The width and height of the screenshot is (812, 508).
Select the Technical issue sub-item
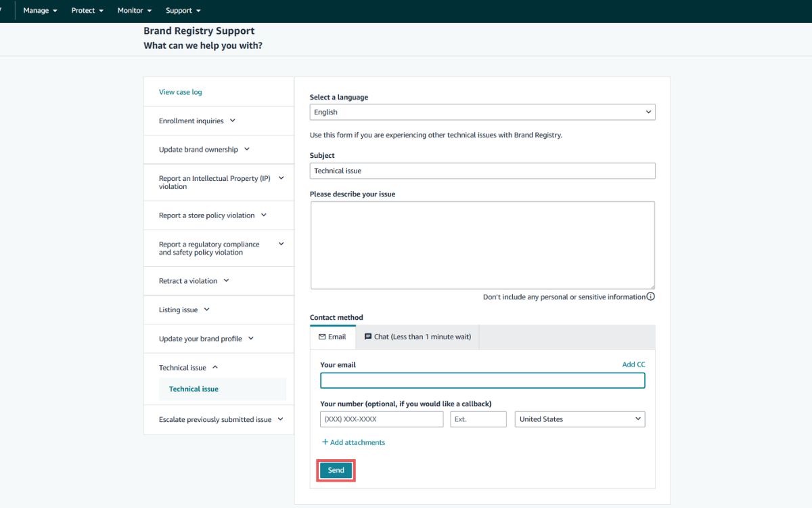click(223, 389)
